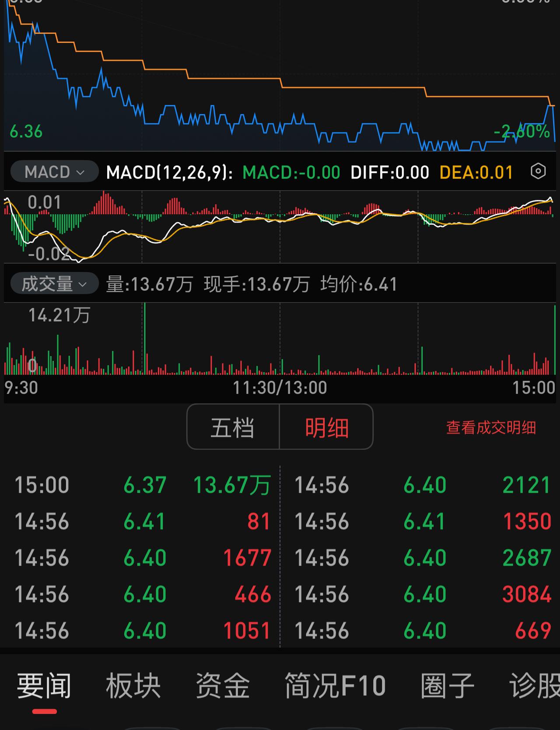560x730 pixels.
Task: Open the 要闻 tab
Action: pos(44,685)
